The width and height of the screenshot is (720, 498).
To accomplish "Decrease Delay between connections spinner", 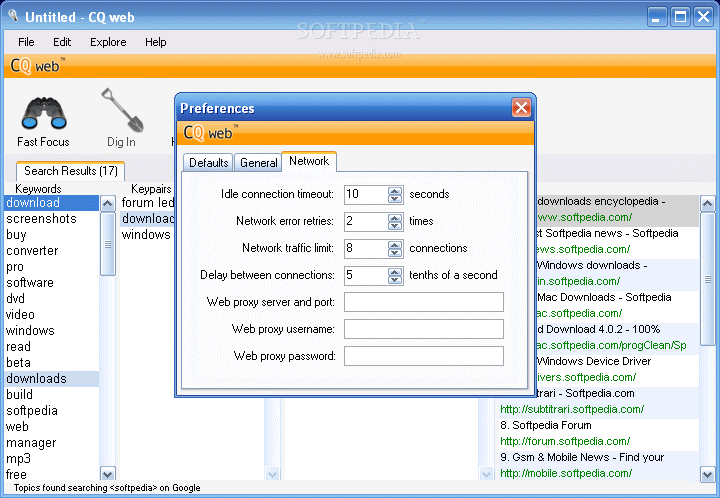I will tap(395, 280).
